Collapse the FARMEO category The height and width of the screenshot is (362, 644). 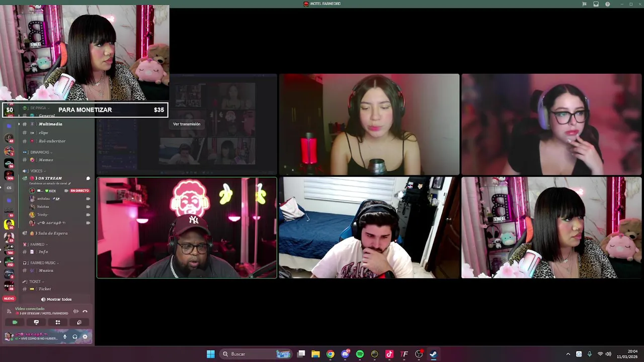tap(38, 244)
